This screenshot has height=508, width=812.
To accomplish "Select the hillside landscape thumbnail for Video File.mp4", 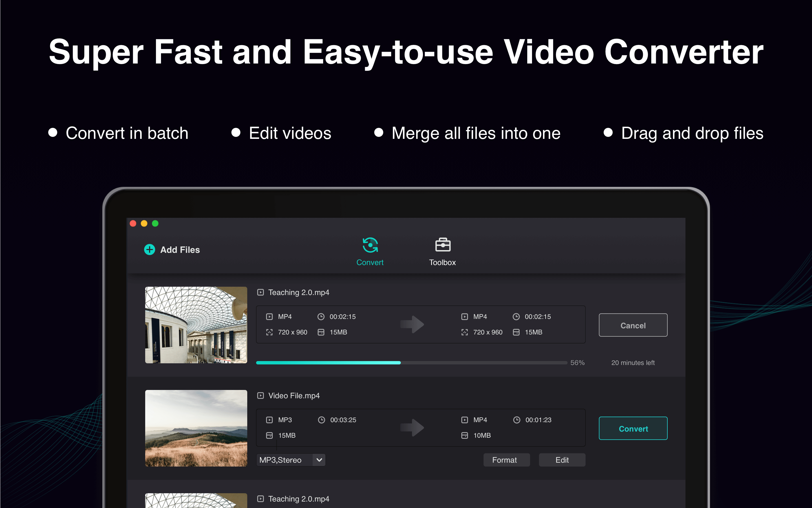I will [x=196, y=428].
